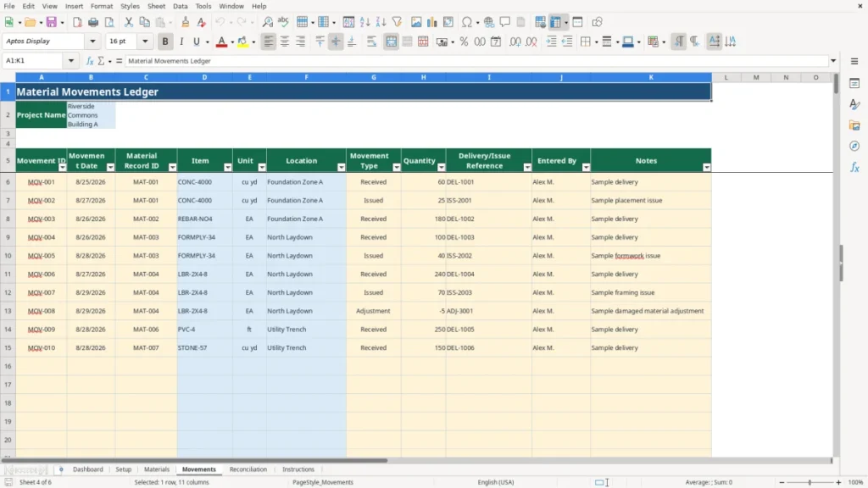Open the Navigator panel in the sidebar
868x488 pixels.
point(854,146)
